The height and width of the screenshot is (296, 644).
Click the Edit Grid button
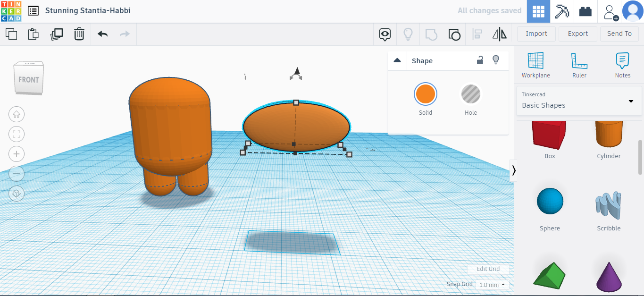tap(488, 269)
